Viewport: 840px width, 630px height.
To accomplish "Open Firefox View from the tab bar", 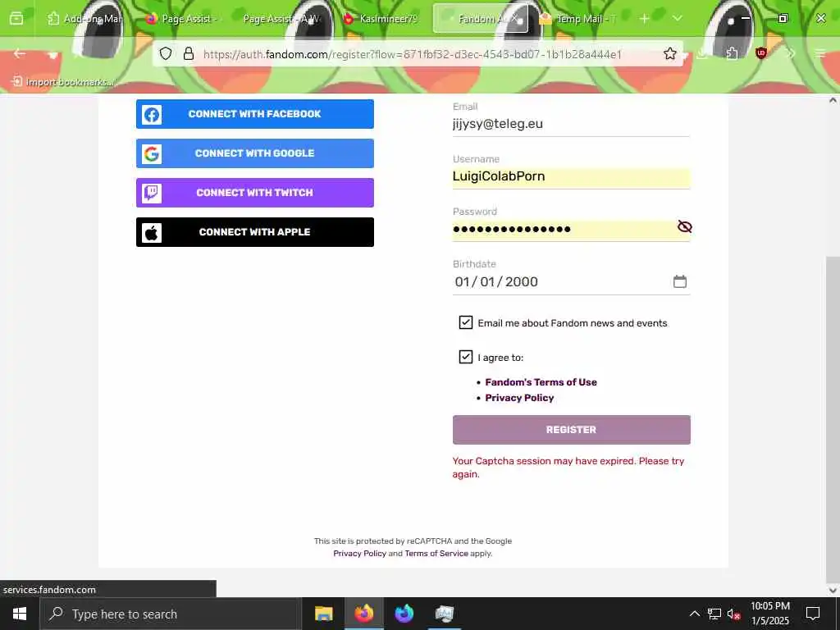I will pos(16,19).
